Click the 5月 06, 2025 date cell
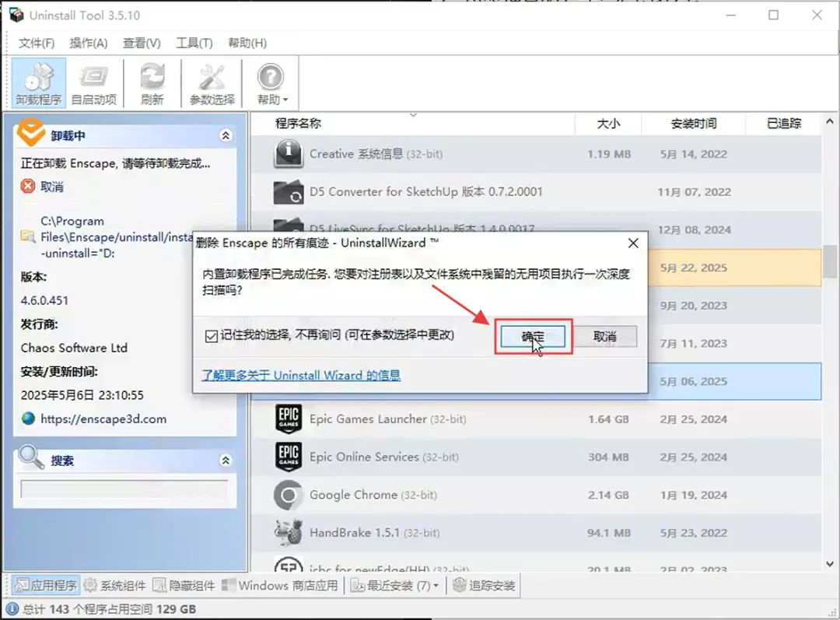 pyautogui.click(x=693, y=381)
